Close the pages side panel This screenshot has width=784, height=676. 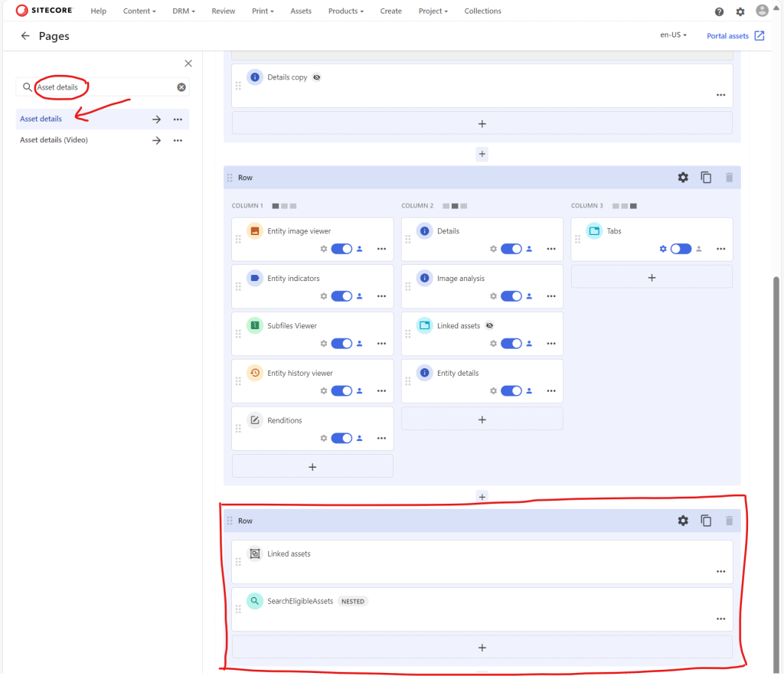point(188,64)
